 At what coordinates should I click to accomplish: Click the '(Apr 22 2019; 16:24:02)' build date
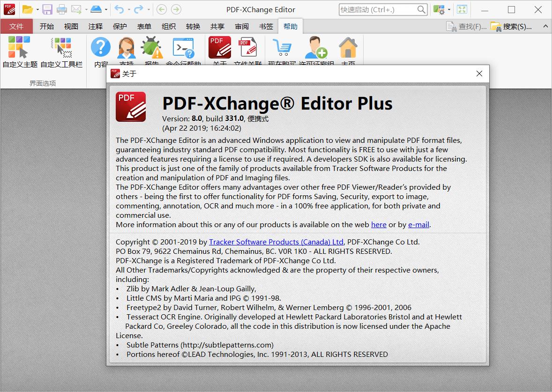[x=201, y=128]
